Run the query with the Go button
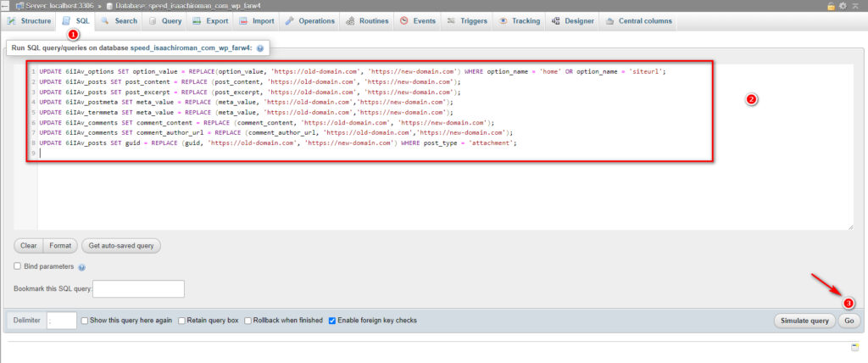The width and height of the screenshot is (868, 363). click(849, 321)
